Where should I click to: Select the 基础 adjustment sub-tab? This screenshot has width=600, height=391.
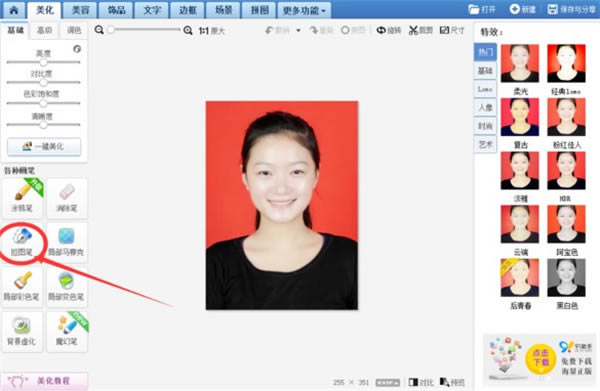(x=16, y=30)
